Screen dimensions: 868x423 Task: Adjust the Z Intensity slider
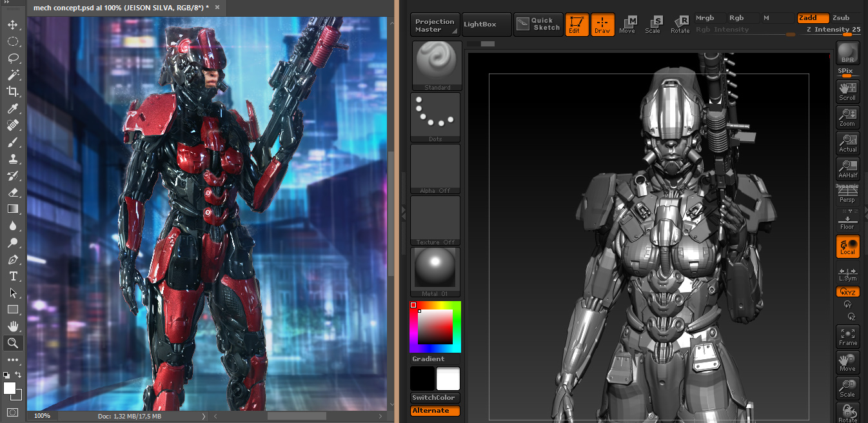(832, 30)
